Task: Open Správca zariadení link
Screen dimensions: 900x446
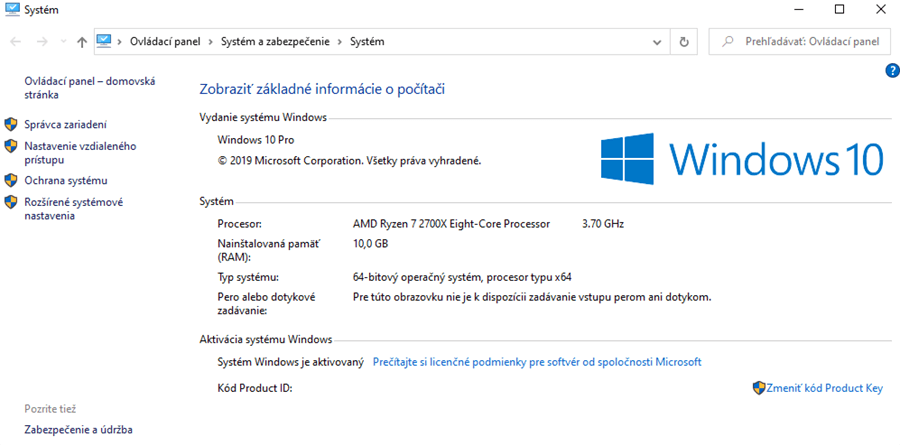Action: [65, 125]
